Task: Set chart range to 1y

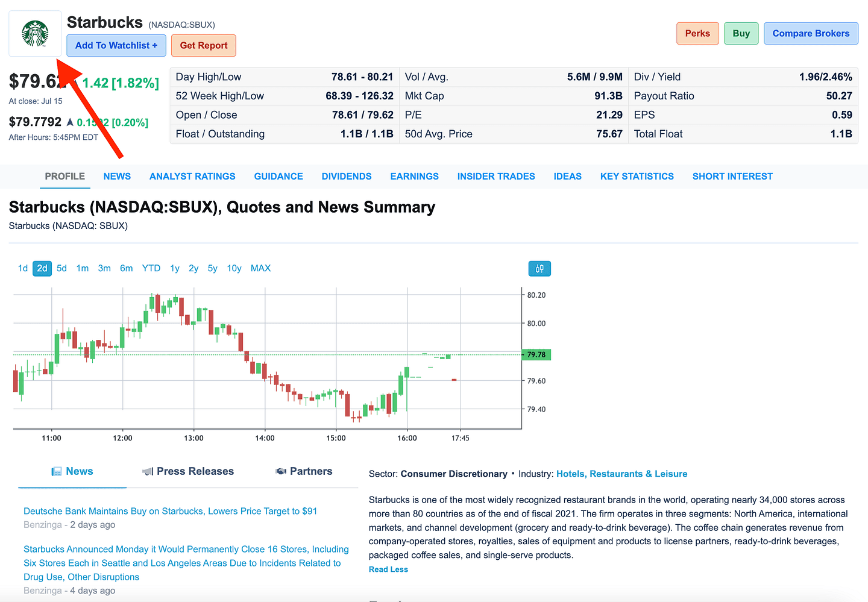Action: (x=175, y=268)
